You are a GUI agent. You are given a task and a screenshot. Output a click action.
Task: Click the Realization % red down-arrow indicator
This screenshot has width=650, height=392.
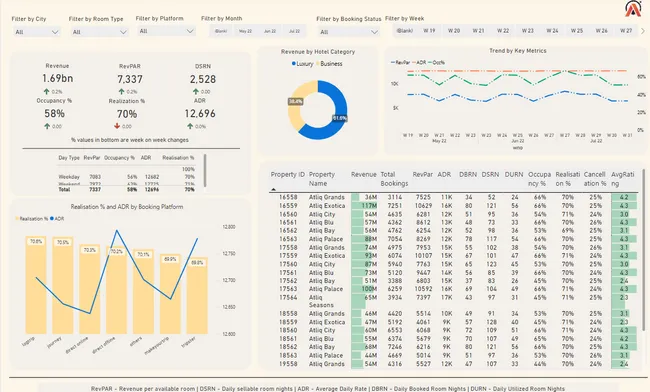coord(117,126)
